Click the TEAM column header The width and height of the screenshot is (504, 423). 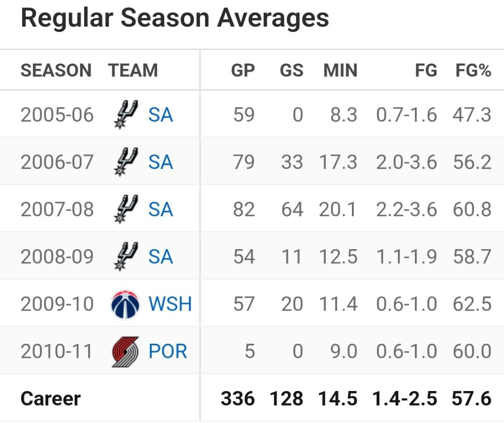(x=133, y=70)
